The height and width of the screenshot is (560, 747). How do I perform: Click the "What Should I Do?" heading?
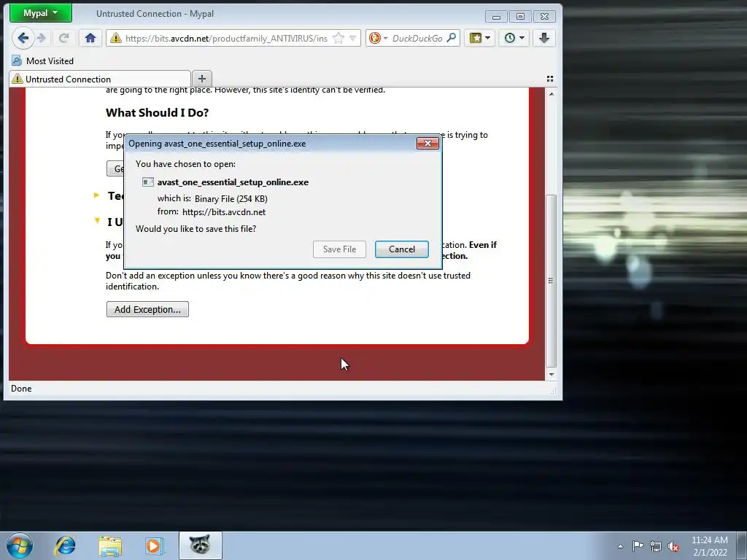(158, 112)
